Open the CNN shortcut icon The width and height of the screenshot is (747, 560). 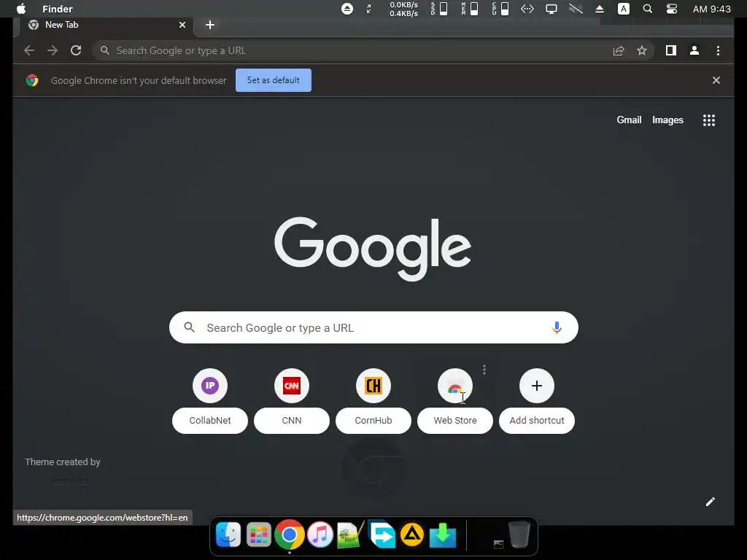[x=292, y=386]
